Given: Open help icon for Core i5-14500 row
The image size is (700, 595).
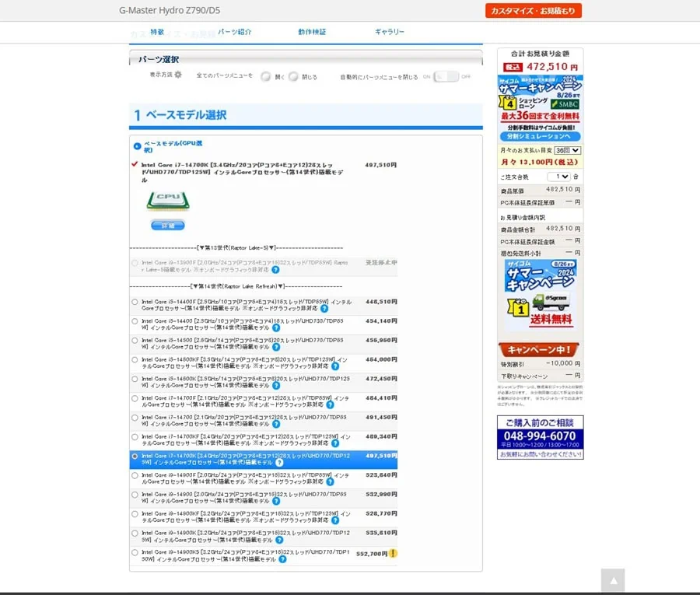Looking at the screenshot, I should [x=276, y=347].
